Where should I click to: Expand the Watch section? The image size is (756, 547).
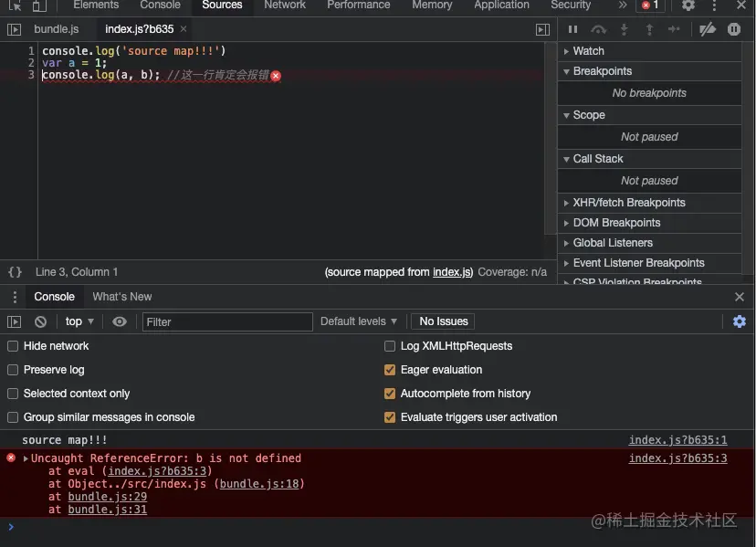(x=649, y=51)
